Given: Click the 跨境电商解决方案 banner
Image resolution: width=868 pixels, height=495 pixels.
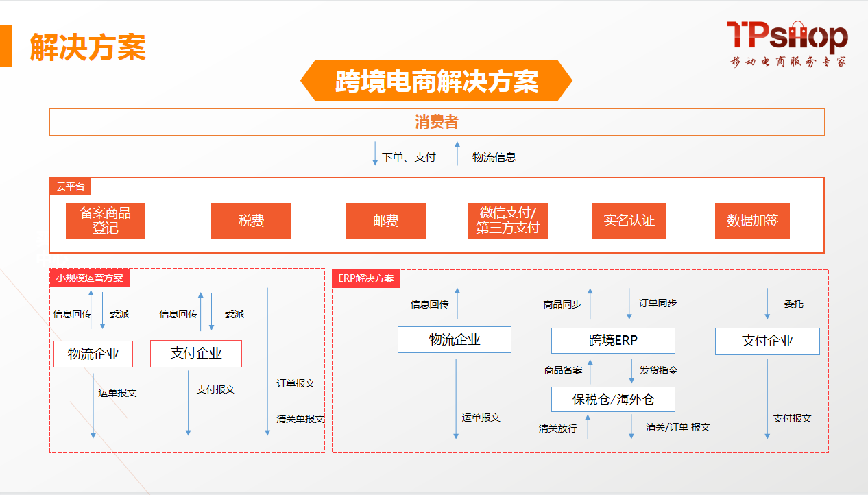Looking at the screenshot, I should coord(436,81).
